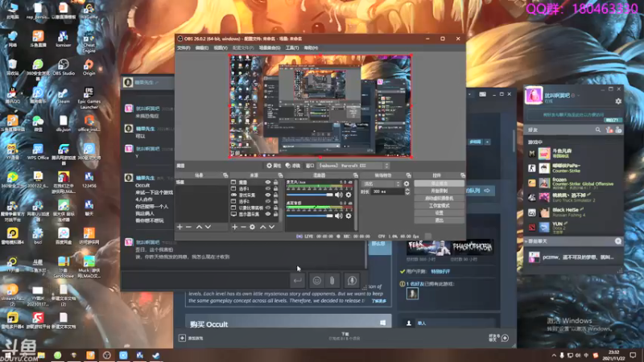The height and width of the screenshot is (362, 644).
Task: Move scene down arrow in Scenes panel
Action: pos(208,227)
